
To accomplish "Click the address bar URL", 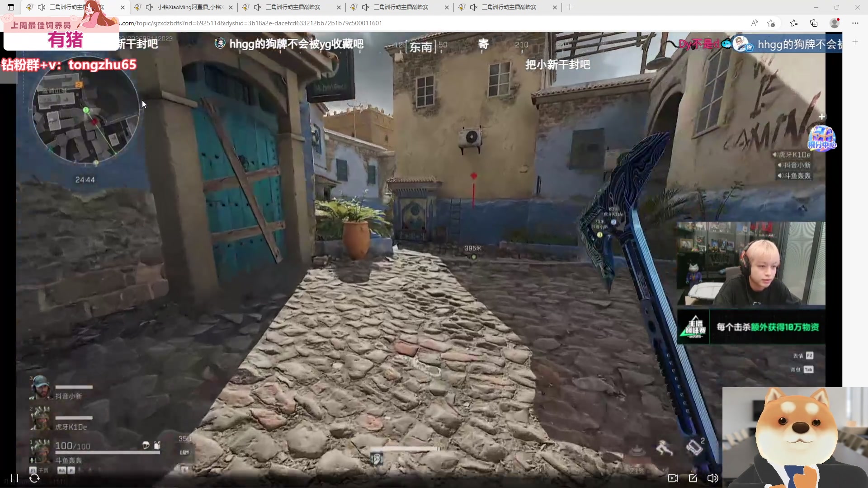I will pyautogui.click(x=251, y=23).
